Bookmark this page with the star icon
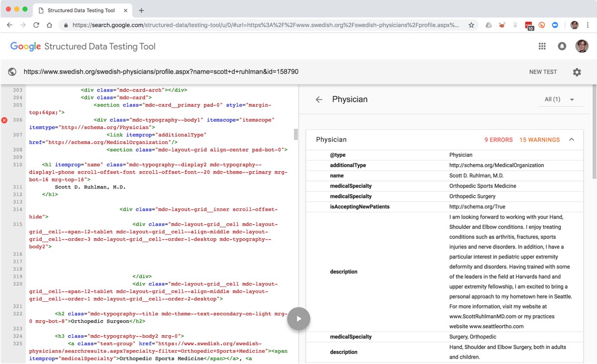The image size is (597, 364). [x=471, y=25]
